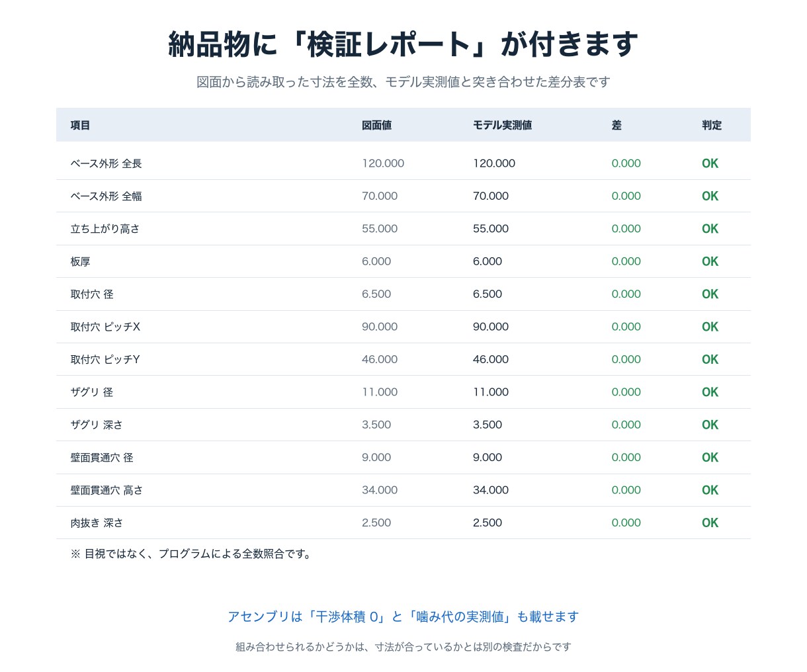Click the 0.000 difference in ベース外形 全長 row

(626, 163)
